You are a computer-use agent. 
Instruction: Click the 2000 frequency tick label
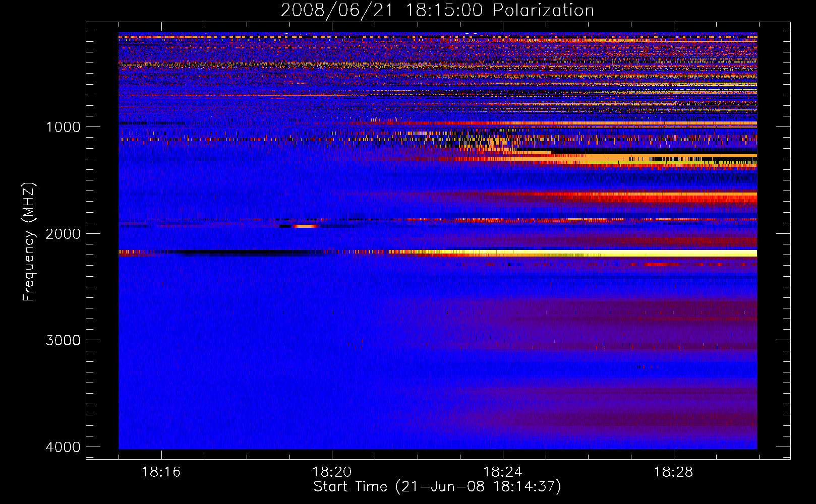63,234
